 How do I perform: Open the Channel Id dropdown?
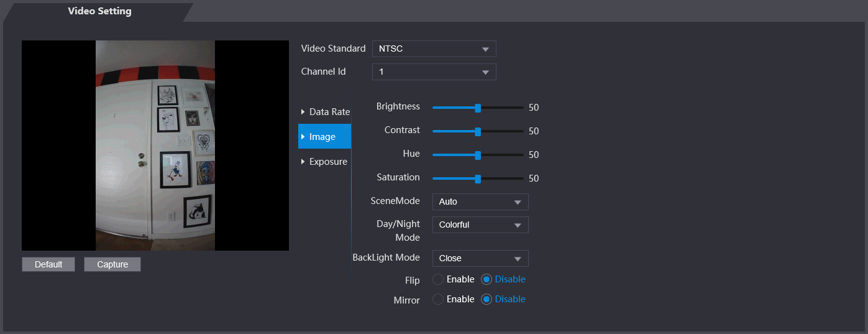(434, 72)
